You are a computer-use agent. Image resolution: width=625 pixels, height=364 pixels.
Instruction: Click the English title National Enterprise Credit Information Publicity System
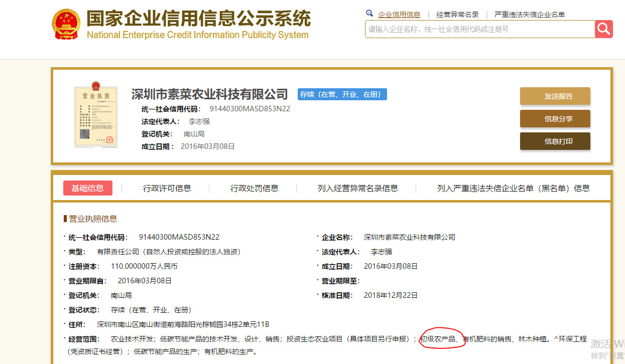(198, 35)
